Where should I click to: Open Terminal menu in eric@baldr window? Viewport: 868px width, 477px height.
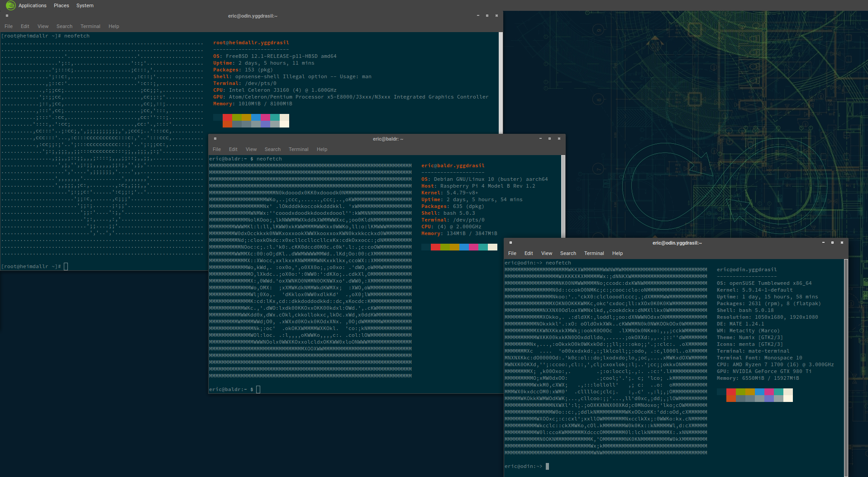click(x=298, y=149)
